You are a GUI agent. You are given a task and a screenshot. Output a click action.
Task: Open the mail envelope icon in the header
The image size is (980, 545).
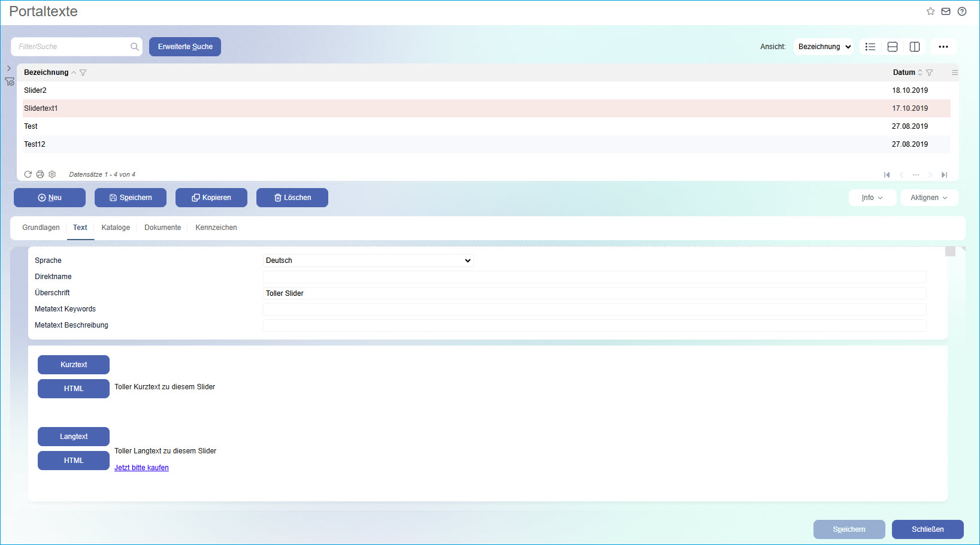[x=946, y=11]
